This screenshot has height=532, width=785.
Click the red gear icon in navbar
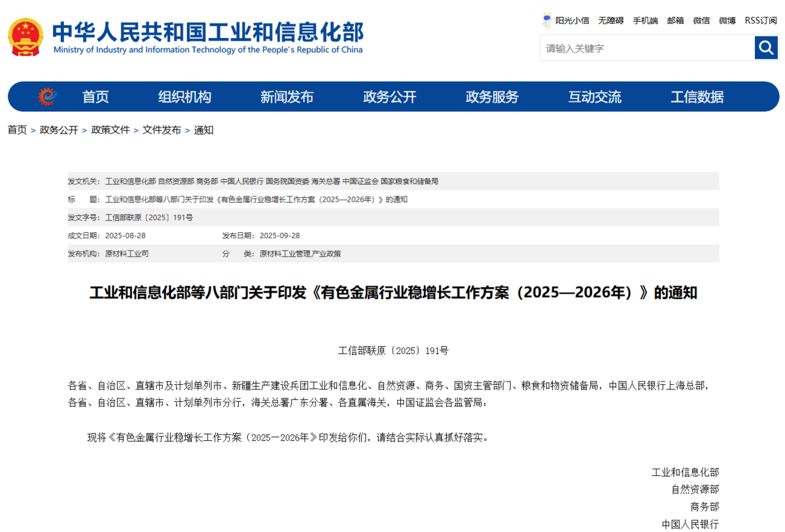(x=47, y=97)
